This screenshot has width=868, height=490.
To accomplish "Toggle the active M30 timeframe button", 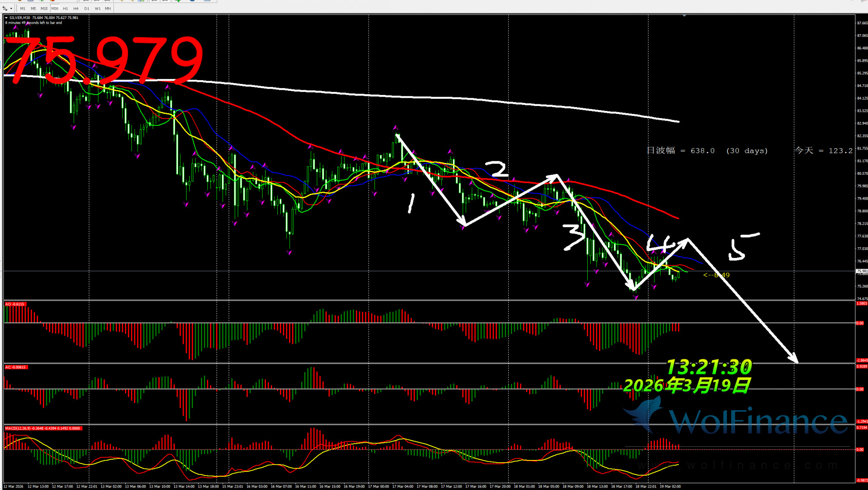I will [x=55, y=8].
